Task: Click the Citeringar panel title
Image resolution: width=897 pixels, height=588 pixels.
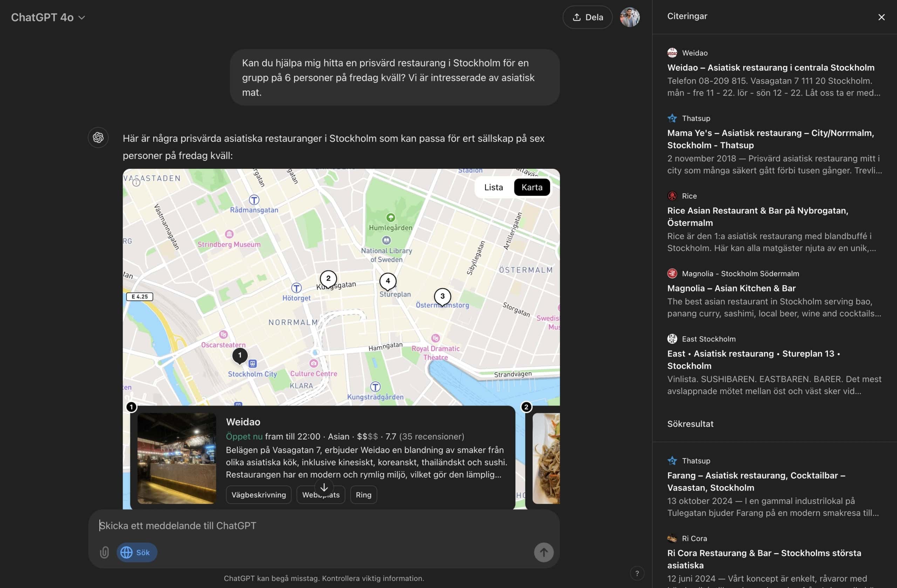Action: (x=687, y=16)
